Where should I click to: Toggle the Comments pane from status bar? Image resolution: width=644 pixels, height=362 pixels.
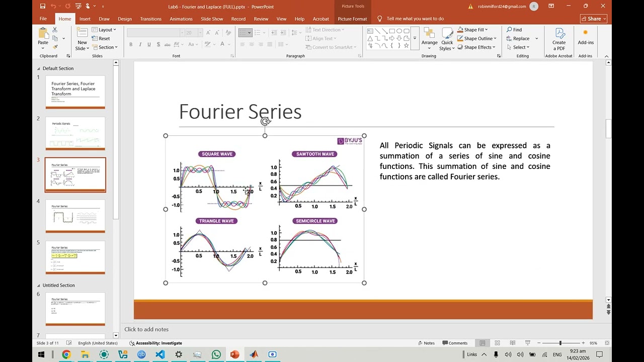455,343
